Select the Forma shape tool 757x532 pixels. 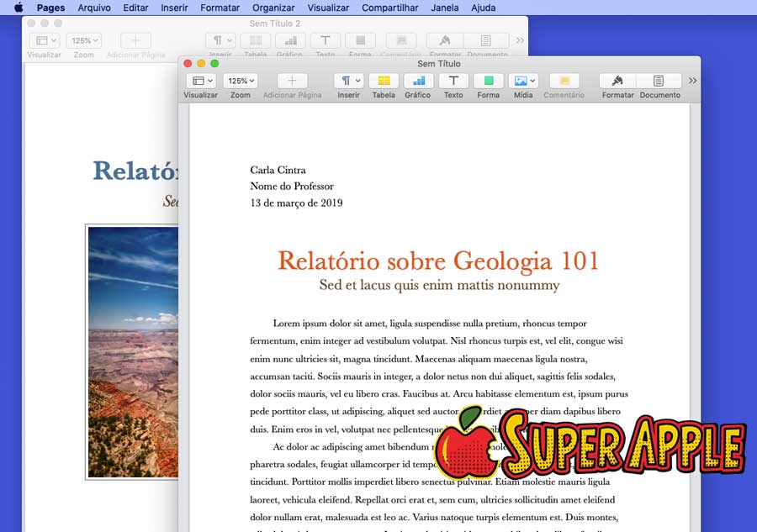click(x=488, y=81)
